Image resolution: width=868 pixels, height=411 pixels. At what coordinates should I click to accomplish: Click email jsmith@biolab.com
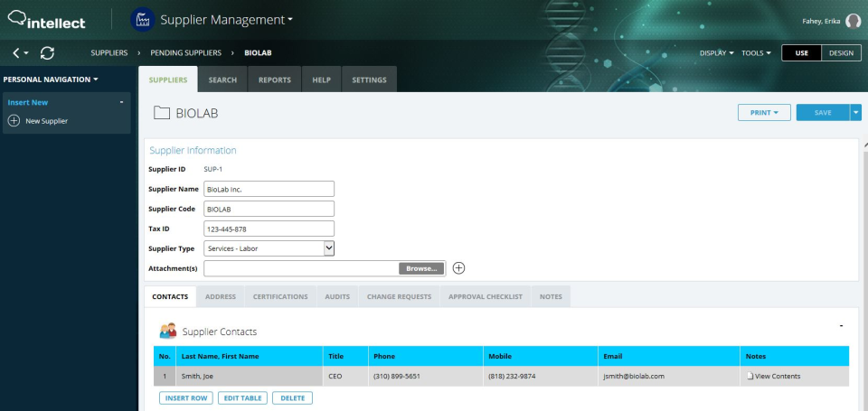click(634, 376)
